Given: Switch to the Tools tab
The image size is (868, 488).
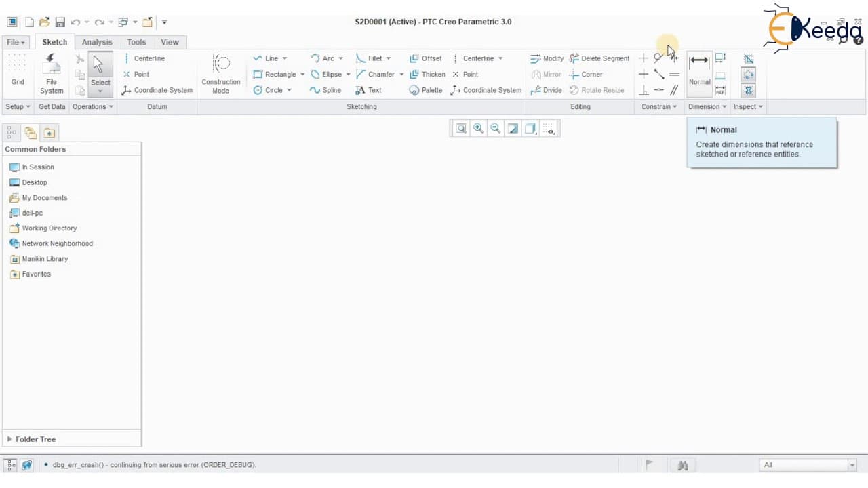Looking at the screenshot, I should pyautogui.click(x=136, y=42).
